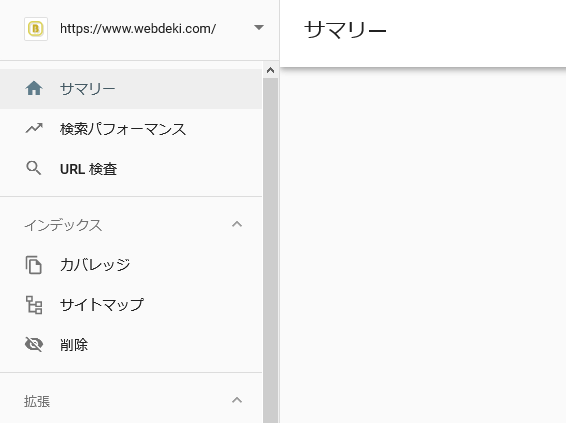Viewport: 566px width, 423px height.
Task: Click the home icon beside サマリー
Action: pos(34,88)
